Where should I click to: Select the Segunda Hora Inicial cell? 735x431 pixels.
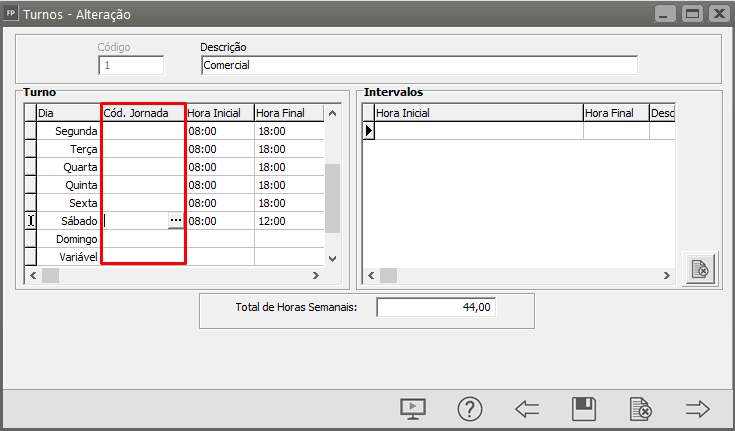pos(219,131)
